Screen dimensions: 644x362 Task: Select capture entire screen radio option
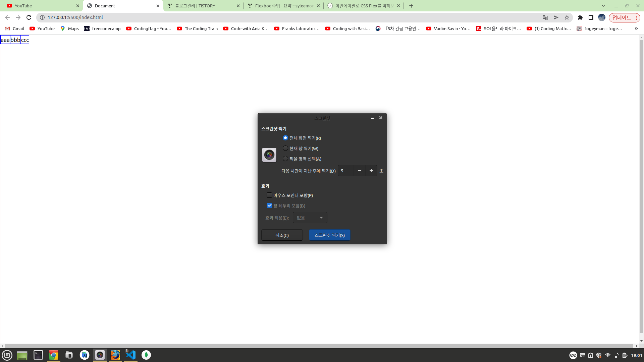285,138
